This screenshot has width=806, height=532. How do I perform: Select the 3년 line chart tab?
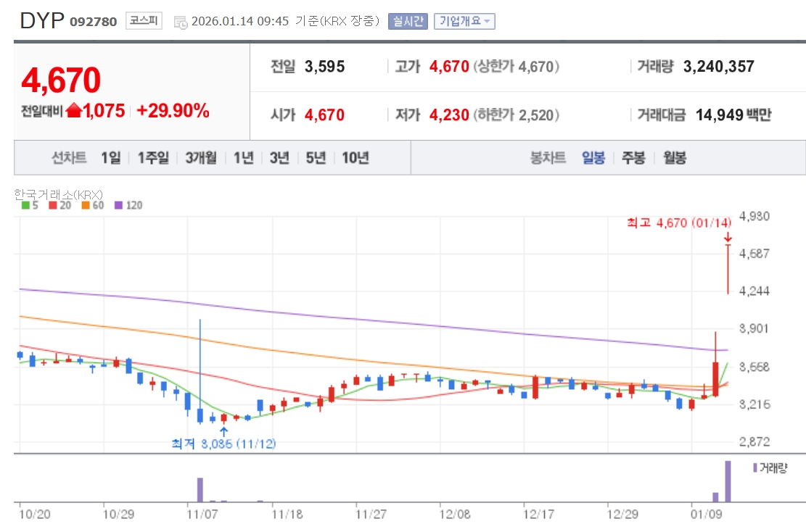click(x=279, y=158)
